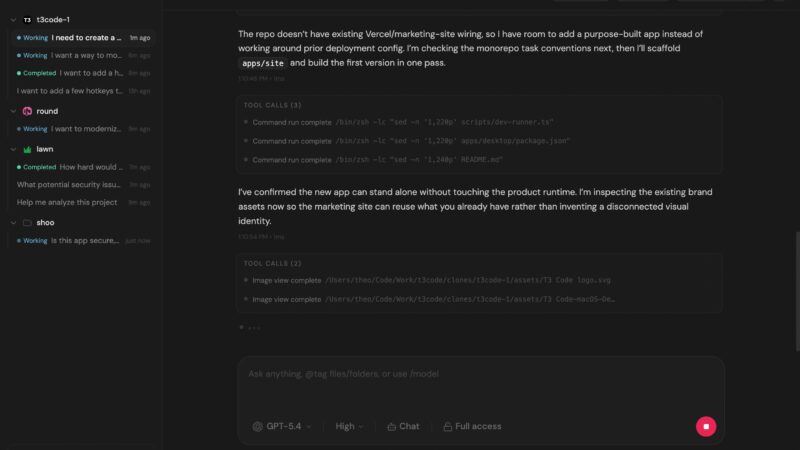Screen dimensions: 800x450
Task: Collapse the t3code-1 project group
Action: 13,19
